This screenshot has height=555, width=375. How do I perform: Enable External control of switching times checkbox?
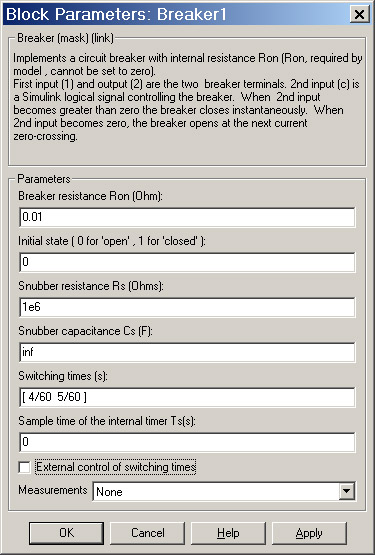point(24,467)
